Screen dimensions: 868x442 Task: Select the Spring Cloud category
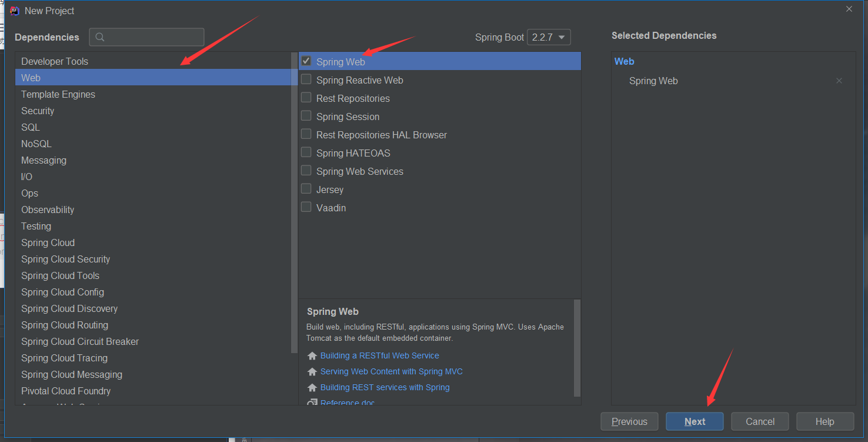tap(153, 242)
